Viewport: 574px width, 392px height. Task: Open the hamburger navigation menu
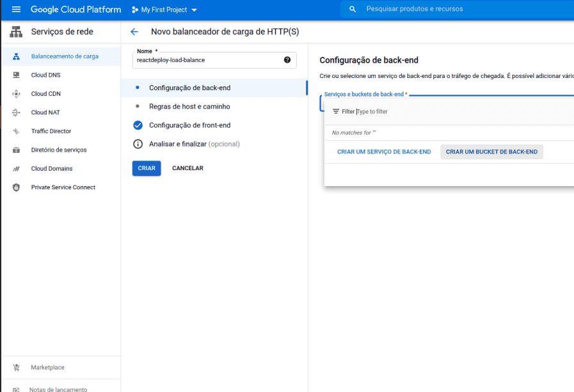coord(16,10)
